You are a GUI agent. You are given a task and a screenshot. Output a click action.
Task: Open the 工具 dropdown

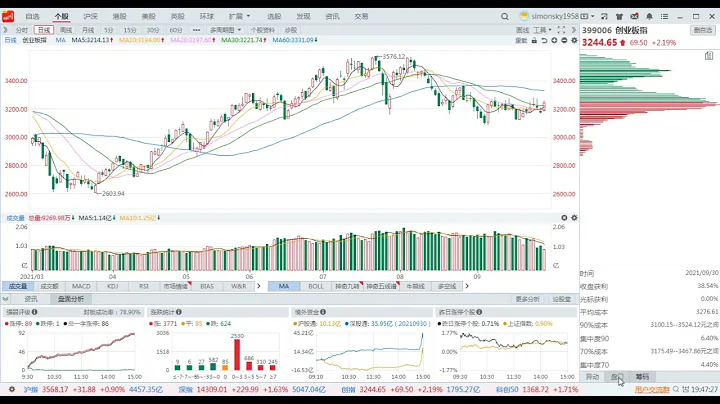click(x=542, y=30)
